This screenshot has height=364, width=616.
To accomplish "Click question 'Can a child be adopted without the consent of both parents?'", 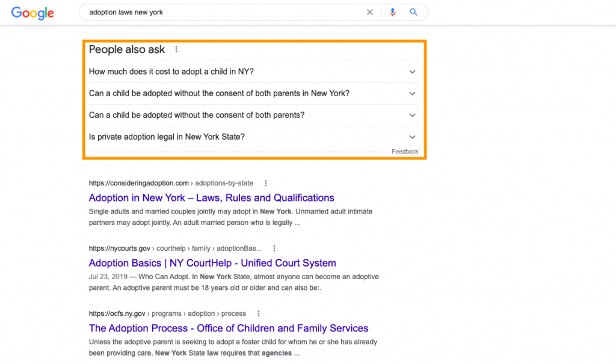I will coord(197,115).
